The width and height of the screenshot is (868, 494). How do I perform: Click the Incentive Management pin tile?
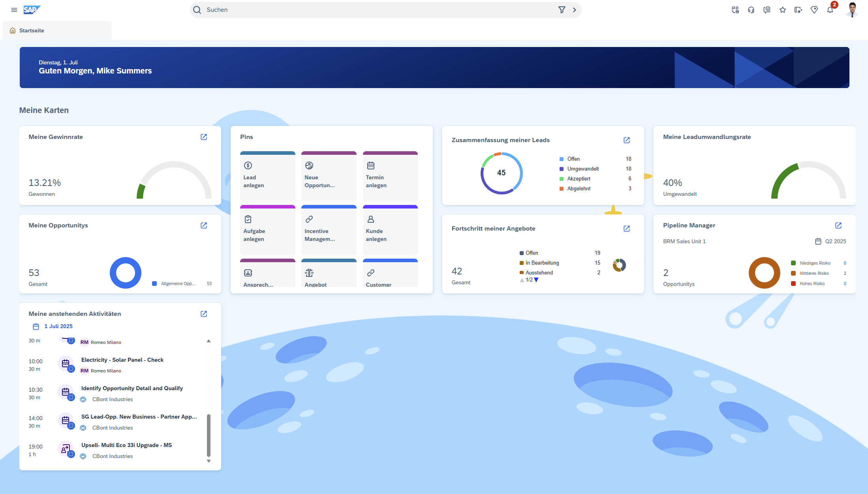(329, 230)
